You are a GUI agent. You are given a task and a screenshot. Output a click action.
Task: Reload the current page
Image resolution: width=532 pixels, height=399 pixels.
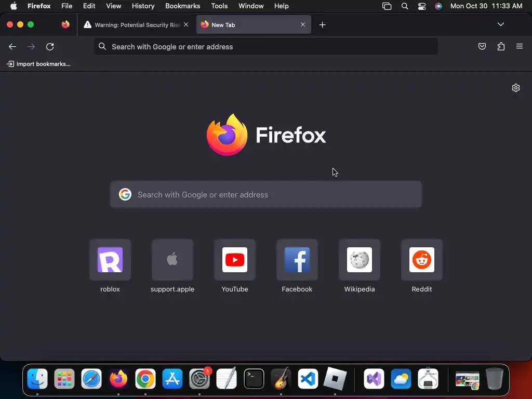pyautogui.click(x=50, y=46)
